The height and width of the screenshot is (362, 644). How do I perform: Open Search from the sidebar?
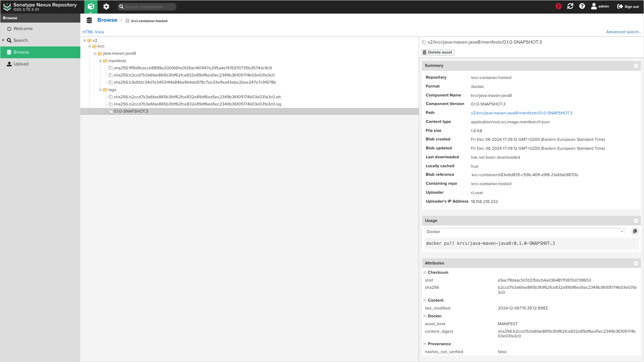[x=20, y=40]
